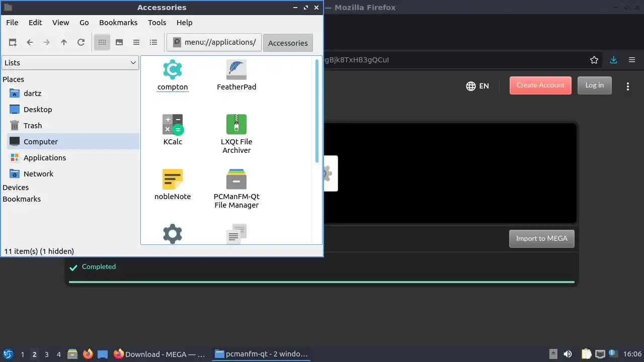Switch to virtual desktop 4
Image resolution: width=644 pixels, height=362 pixels.
pyautogui.click(x=58, y=354)
